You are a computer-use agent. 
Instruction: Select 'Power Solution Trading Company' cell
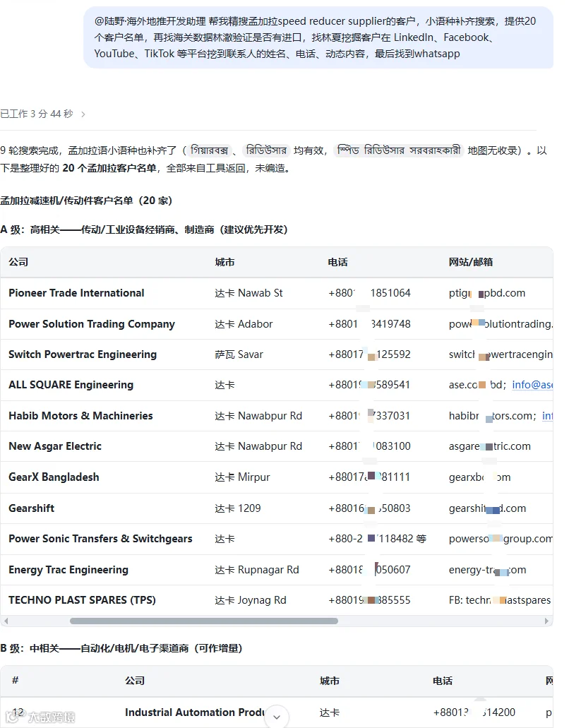point(92,324)
